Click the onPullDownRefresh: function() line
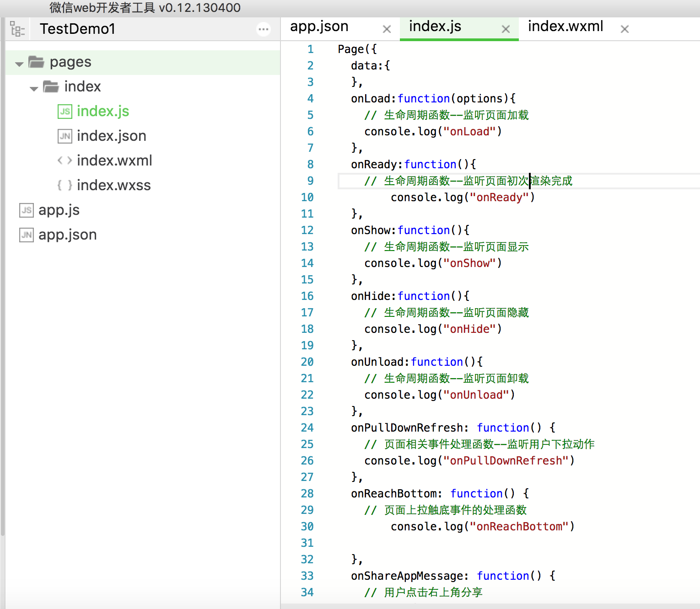 point(453,428)
